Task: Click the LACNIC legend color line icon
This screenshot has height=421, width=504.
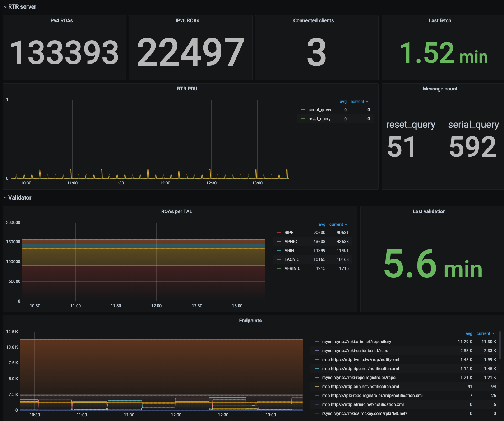Action: point(279,260)
